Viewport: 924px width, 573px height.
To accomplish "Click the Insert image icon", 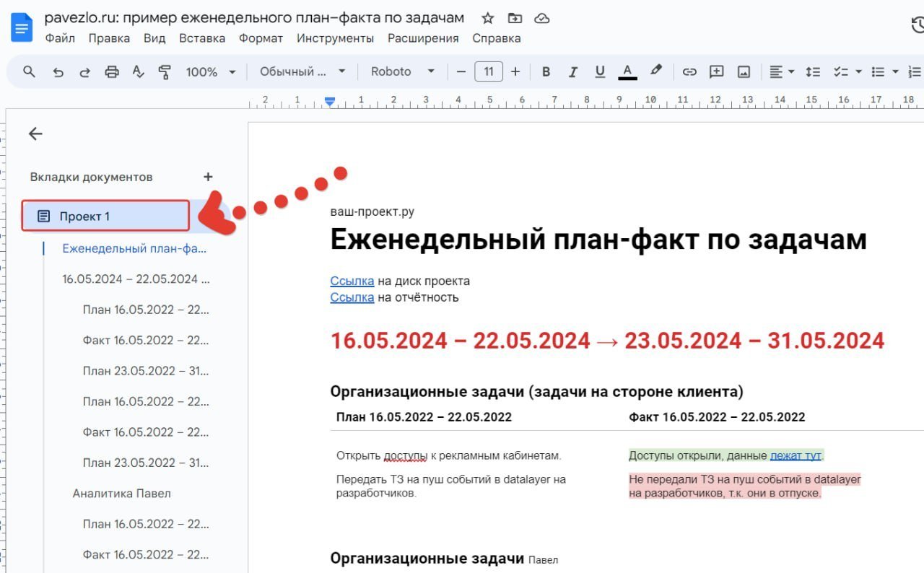I will click(744, 71).
